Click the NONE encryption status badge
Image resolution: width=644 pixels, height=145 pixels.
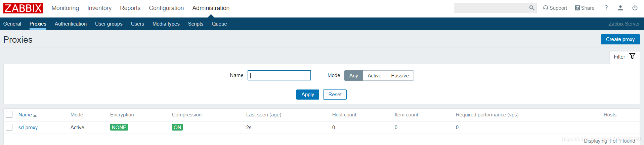pyautogui.click(x=119, y=127)
